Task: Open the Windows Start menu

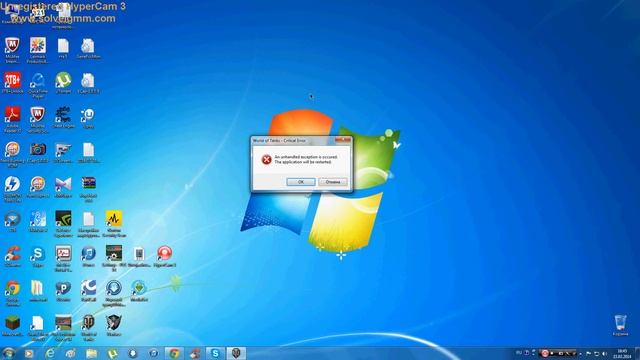Action: pyautogui.click(x=8, y=353)
